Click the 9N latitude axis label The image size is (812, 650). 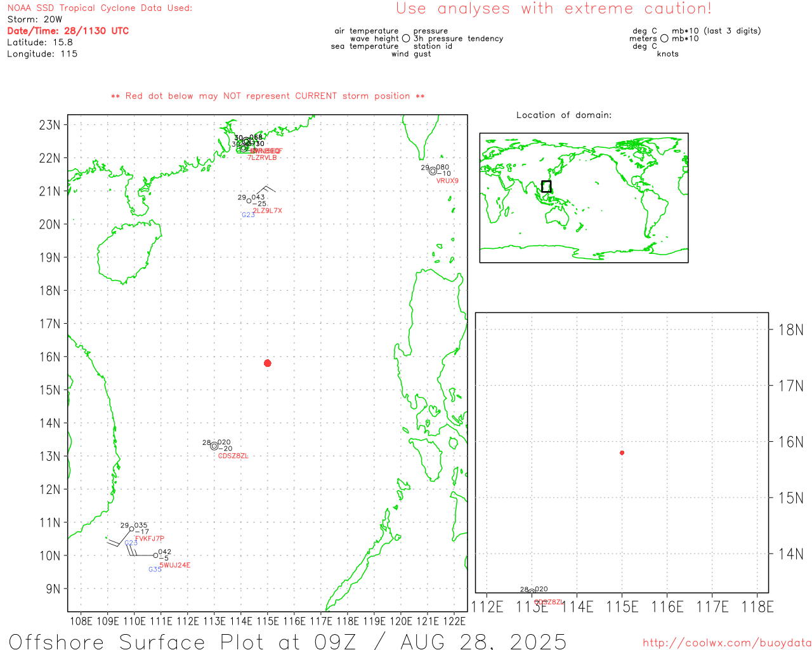(x=53, y=588)
